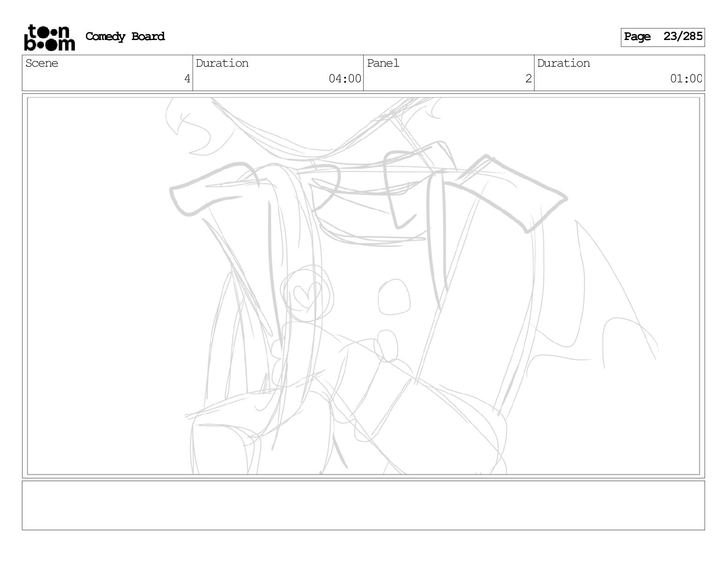Viewport: 728px width, 563px height.
Task: Click the storyboard sketch panel image
Action: click(x=363, y=286)
